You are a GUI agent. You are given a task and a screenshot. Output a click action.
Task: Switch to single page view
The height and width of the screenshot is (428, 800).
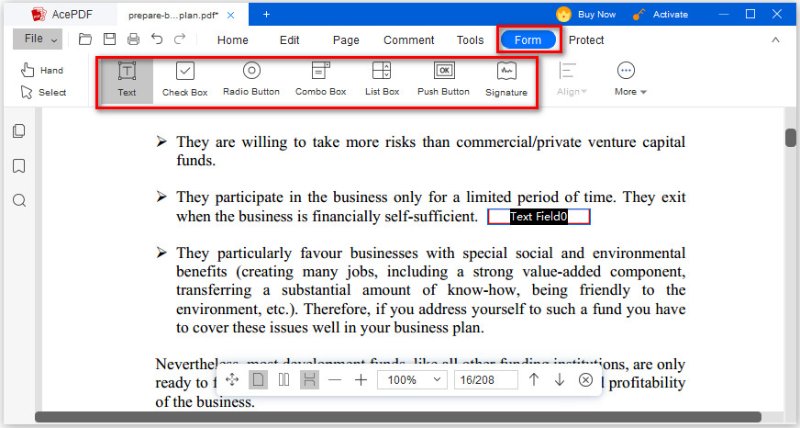(x=258, y=380)
